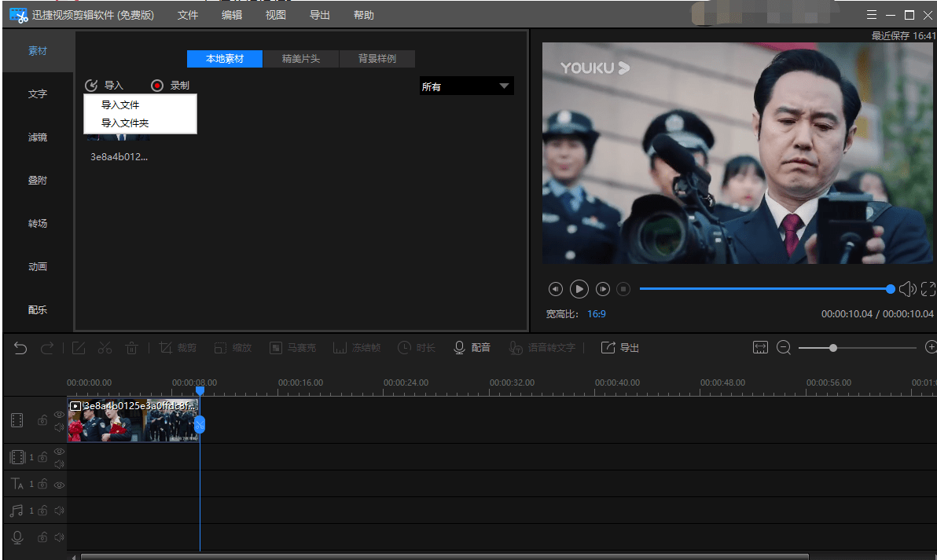Image resolution: width=937 pixels, height=560 pixels.
Task: Select the 裁剪 crop tool
Action: [x=178, y=347]
